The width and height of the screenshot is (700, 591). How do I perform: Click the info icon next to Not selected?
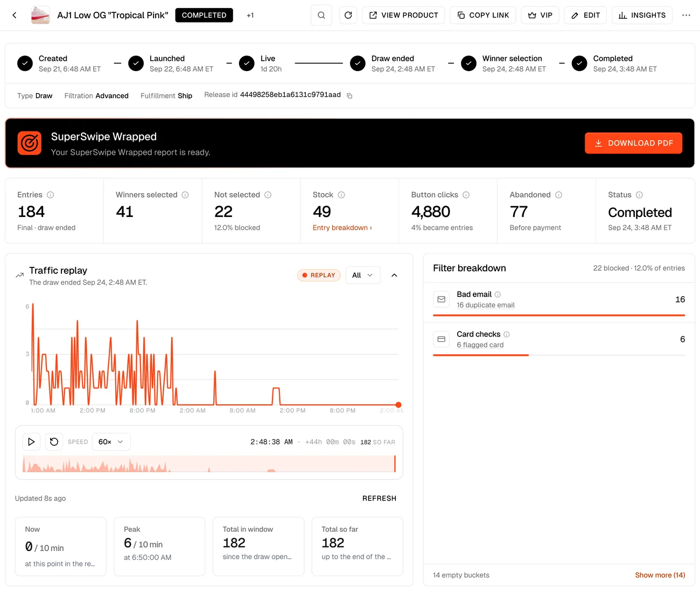(268, 195)
